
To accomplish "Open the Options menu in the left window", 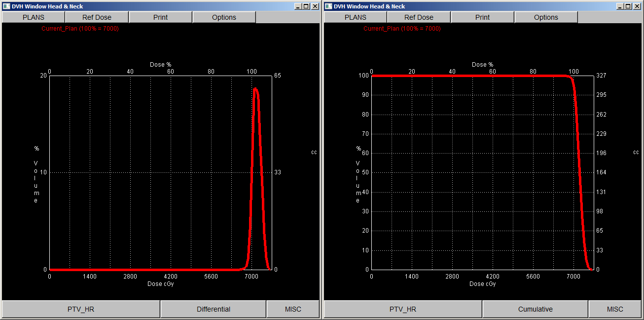I will click(x=224, y=17).
